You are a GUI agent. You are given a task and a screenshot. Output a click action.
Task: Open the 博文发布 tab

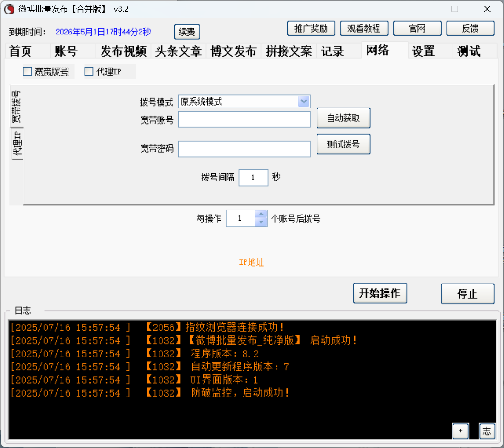[x=234, y=51]
